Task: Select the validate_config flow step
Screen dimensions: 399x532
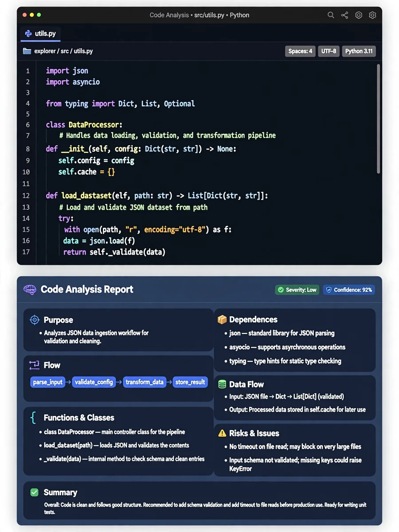Action: [94, 382]
